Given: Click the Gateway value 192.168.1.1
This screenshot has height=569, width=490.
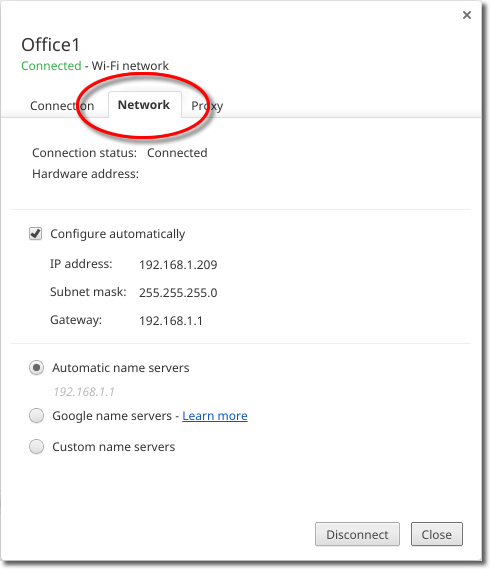Looking at the screenshot, I should pyautogui.click(x=171, y=321).
